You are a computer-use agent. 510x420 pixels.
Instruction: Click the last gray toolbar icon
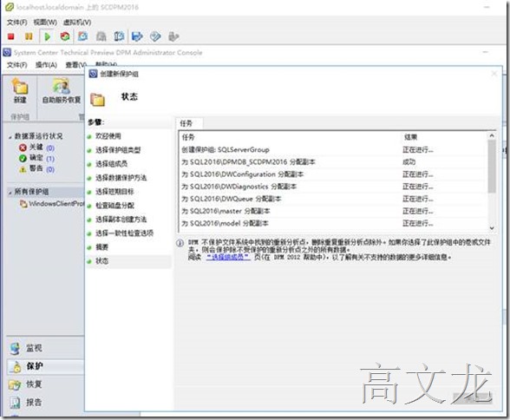[173, 36]
